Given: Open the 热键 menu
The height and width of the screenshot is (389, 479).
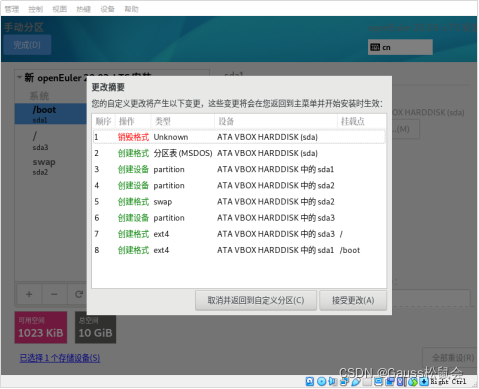Looking at the screenshot, I should pos(84,9).
